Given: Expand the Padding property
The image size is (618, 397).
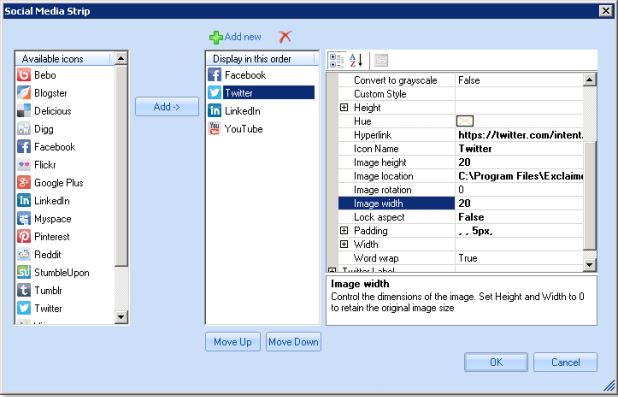Looking at the screenshot, I should 344,231.
